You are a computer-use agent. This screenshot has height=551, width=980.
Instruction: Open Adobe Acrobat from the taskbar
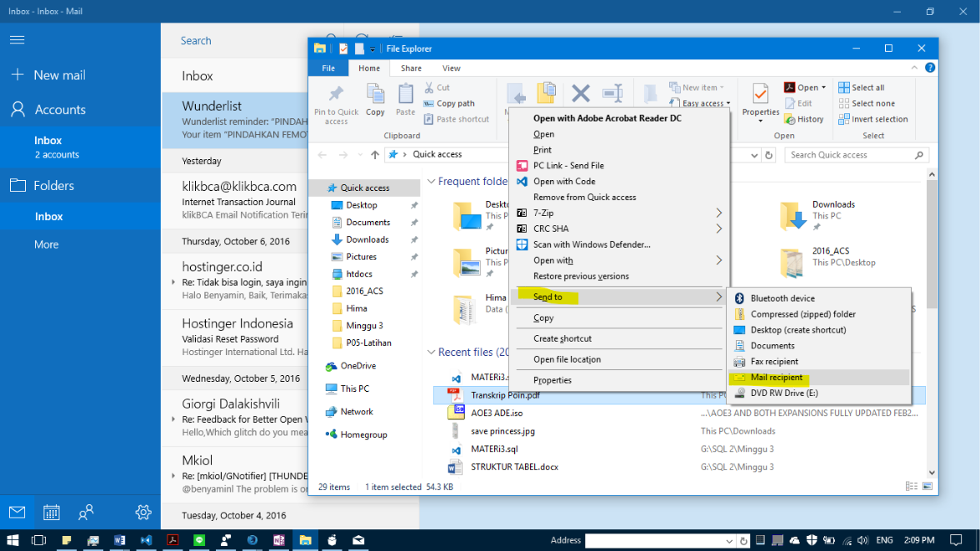(172, 539)
